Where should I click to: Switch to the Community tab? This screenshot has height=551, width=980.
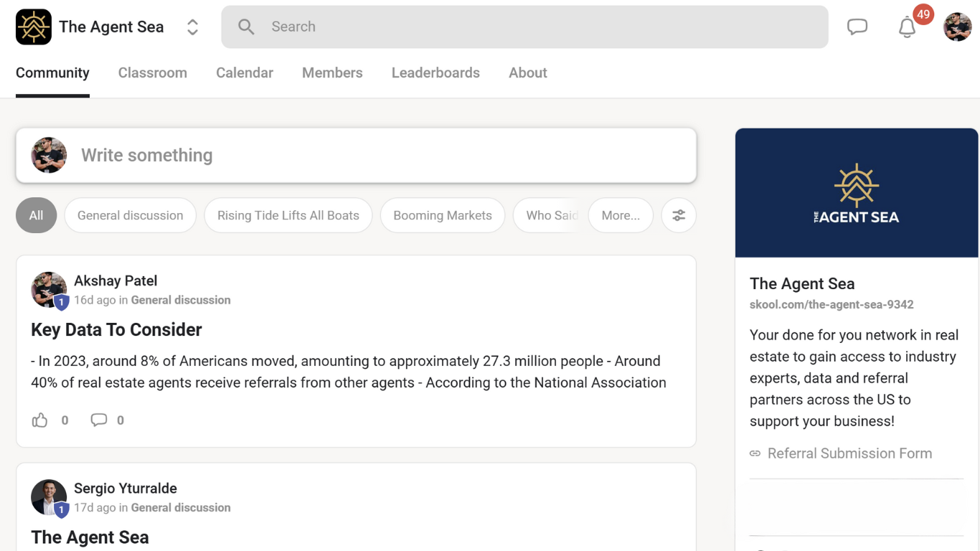(52, 72)
